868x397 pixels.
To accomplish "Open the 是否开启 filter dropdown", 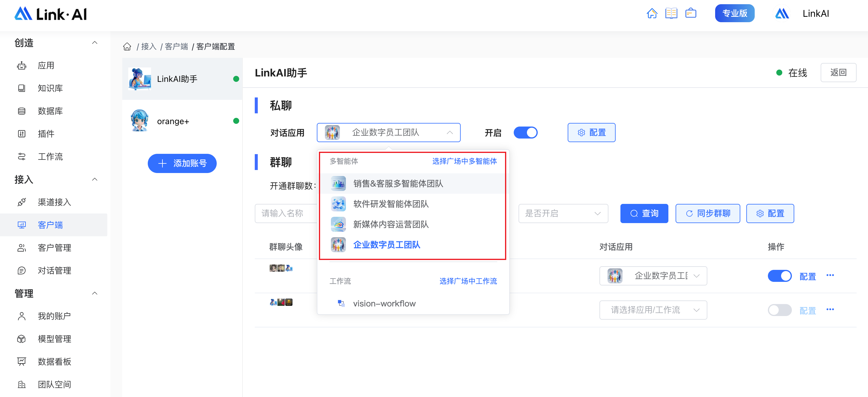I will [x=563, y=213].
